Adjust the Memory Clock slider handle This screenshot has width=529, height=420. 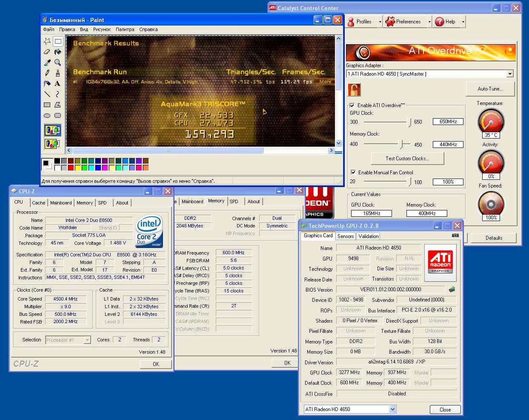click(x=400, y=144)
